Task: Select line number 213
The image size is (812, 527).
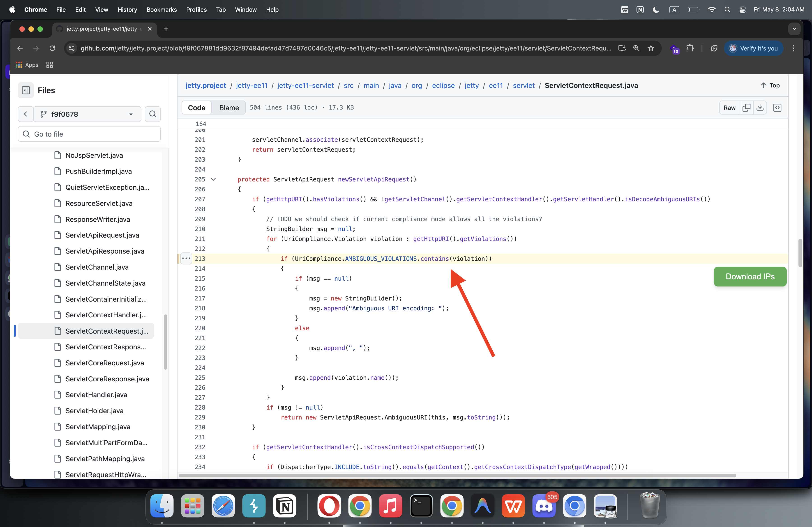Action: point(200,258)
